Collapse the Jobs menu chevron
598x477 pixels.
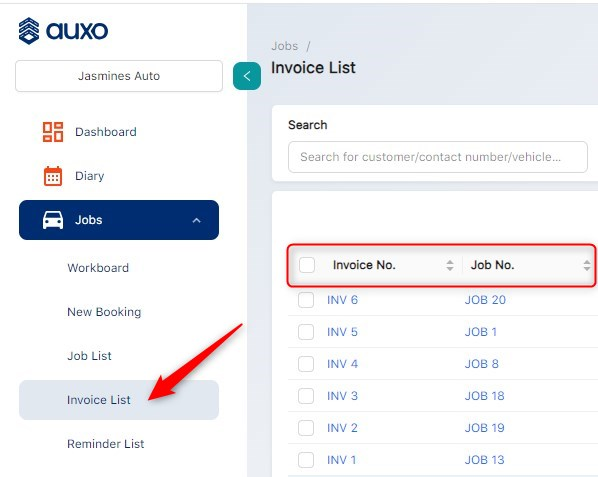tap(196, 220)
